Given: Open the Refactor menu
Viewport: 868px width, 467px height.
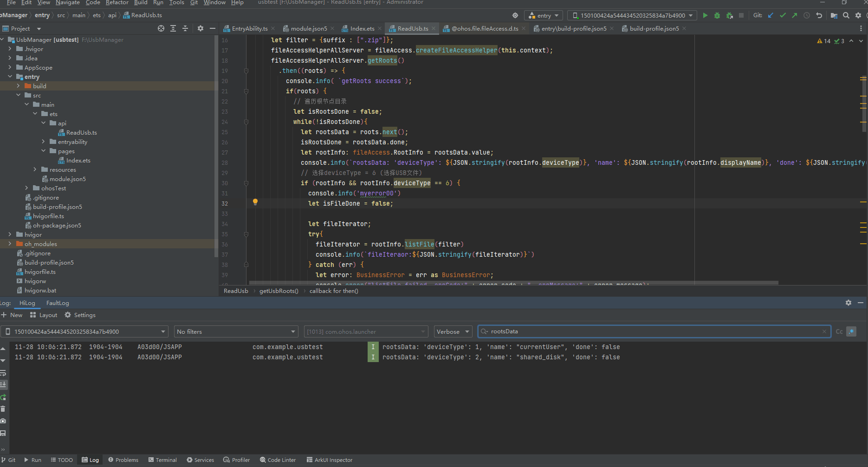Looking at the screenshot, I should click(x=117, y=2).
